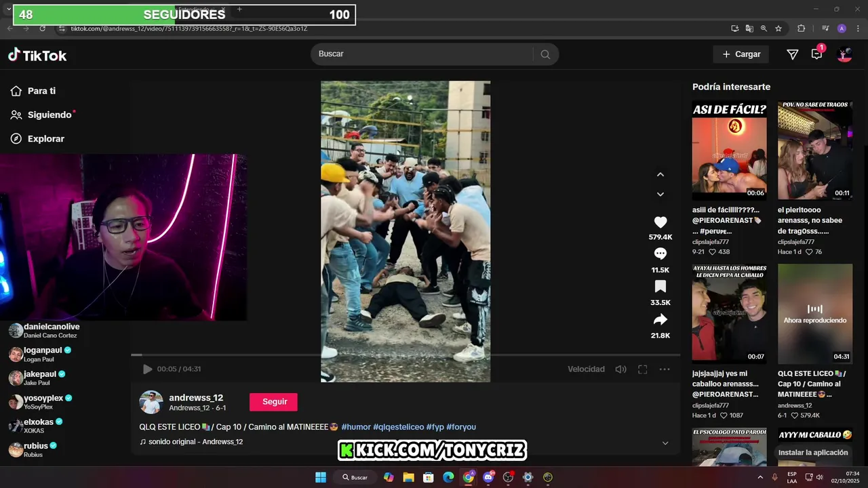Viewport: 868px width, 488px height.
Task: Click the Instalar la aplicación button
Action: coord(813,453)
